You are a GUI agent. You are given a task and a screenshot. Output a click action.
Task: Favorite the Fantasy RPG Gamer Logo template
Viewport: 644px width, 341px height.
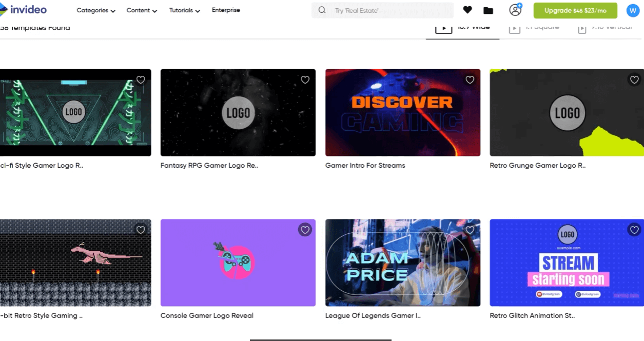(x=305, y=80)
